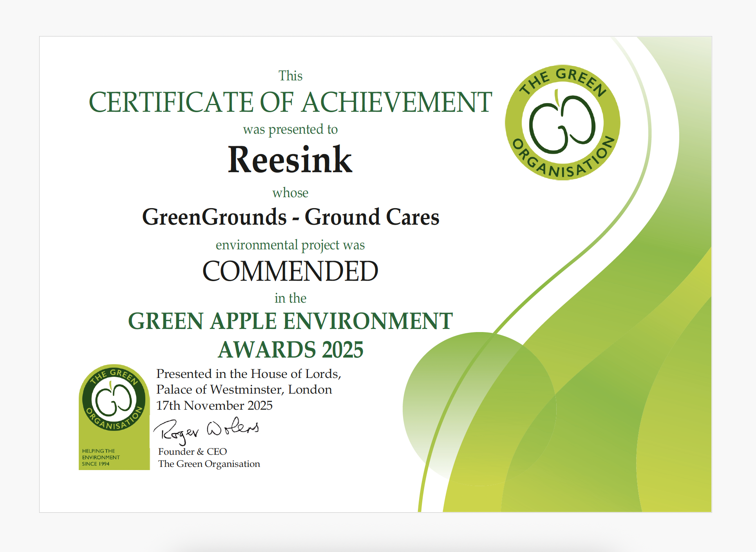The image size is (756, 552).
Task: Click 'environmental project was' text
Action: pos(290,245)
